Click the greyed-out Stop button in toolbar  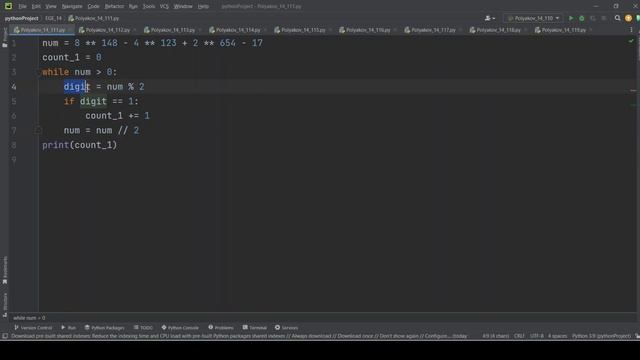(604, 18)
